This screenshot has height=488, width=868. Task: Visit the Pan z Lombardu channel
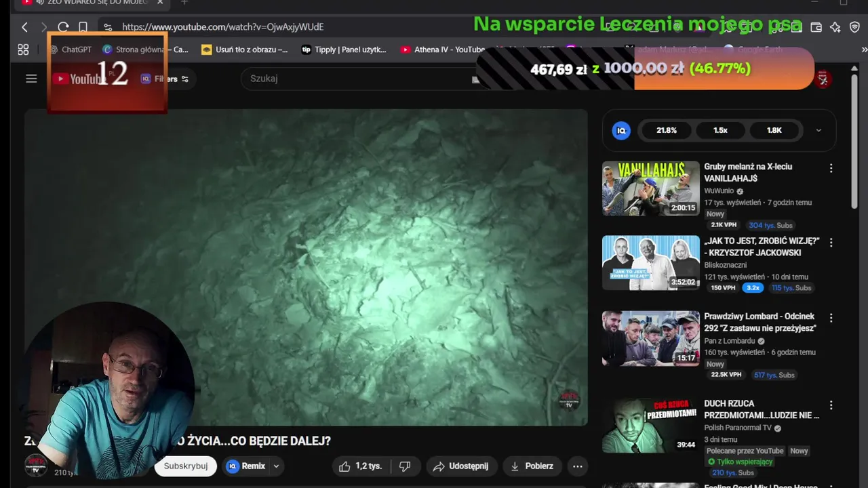coord(730,341)
